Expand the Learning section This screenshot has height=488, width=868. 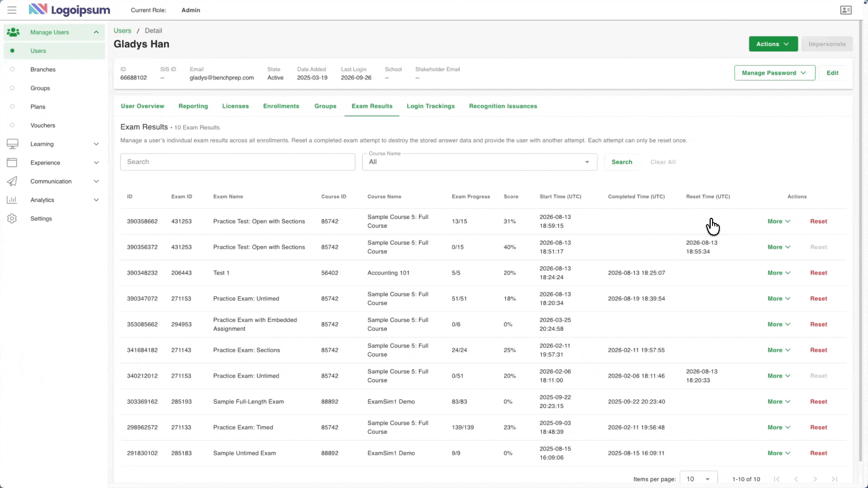96,144
